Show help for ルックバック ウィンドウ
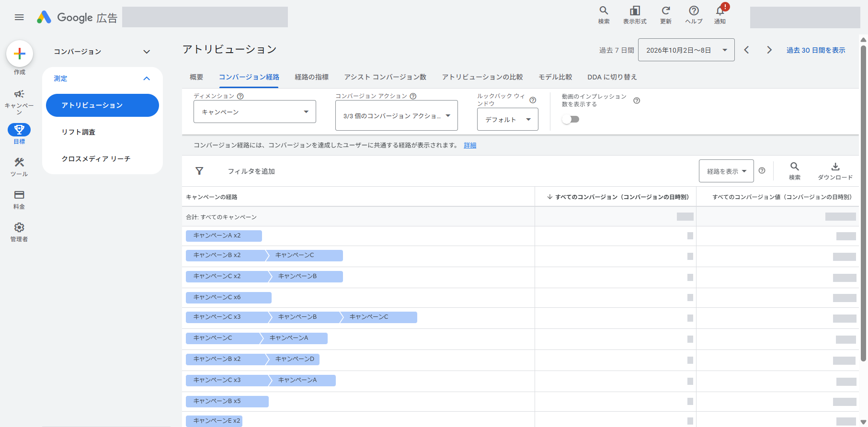The image size is (868, 427). 533,100
